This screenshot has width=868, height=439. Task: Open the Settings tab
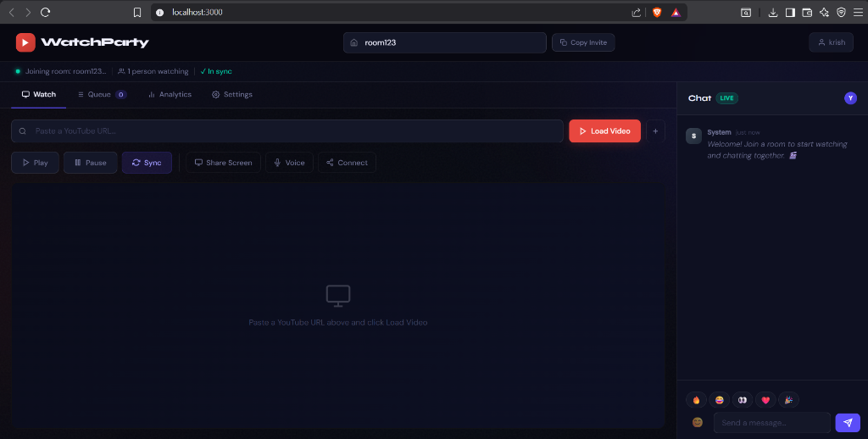pyautogui.click(x=232, y=95)
